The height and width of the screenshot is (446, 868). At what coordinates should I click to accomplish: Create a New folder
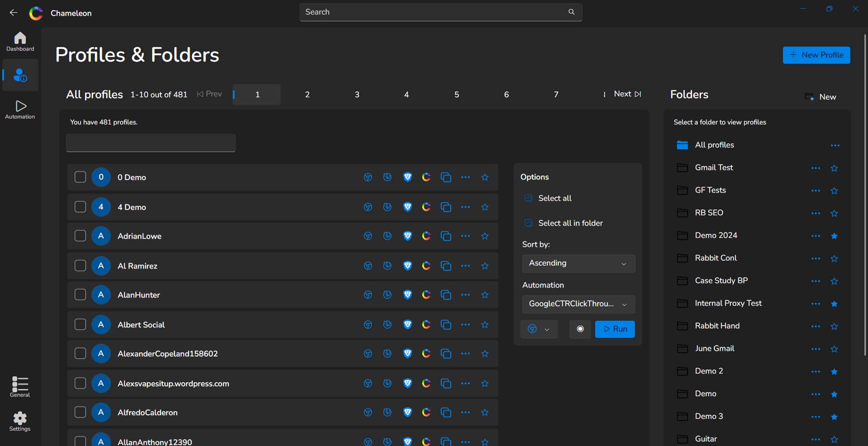[x=820, y=96]
